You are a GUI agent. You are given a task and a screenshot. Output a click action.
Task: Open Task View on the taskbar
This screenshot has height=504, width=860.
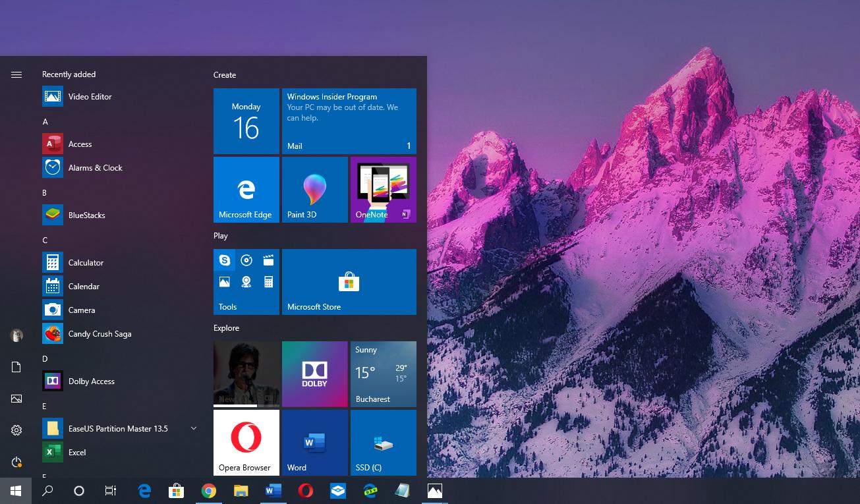111,491
